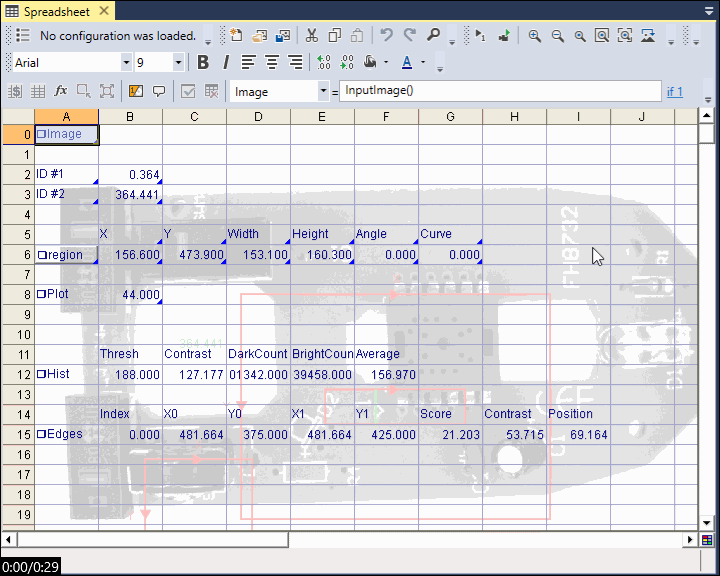Open the Image cell name dropdown
Image resolution: width=720 pixels, height=576 pixels.
(323, 91)
